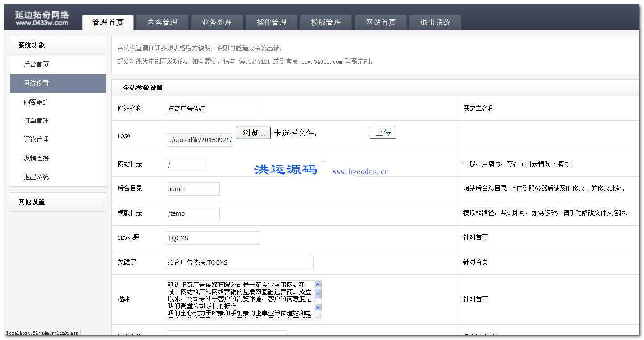Image resolution: width=644 pixels, height=340 pixels.
Task: Select 系统设置 in the sidebar
Action: [58, 83]
